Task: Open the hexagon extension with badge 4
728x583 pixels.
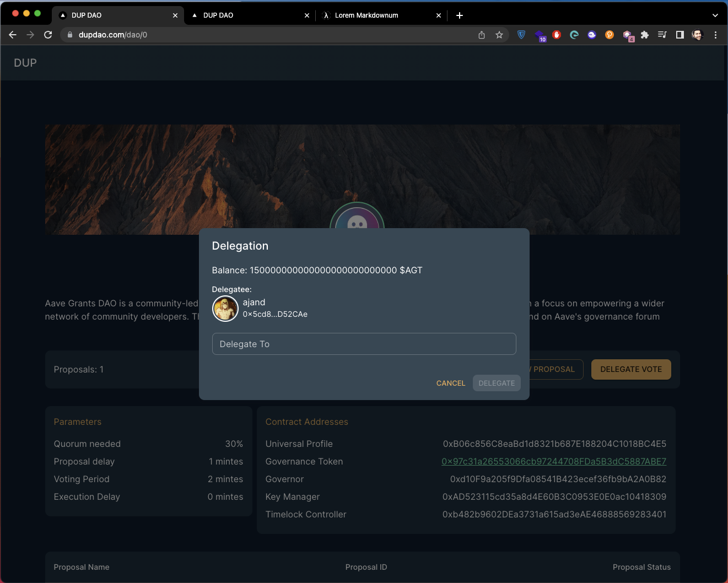Action: coord(628,36)
